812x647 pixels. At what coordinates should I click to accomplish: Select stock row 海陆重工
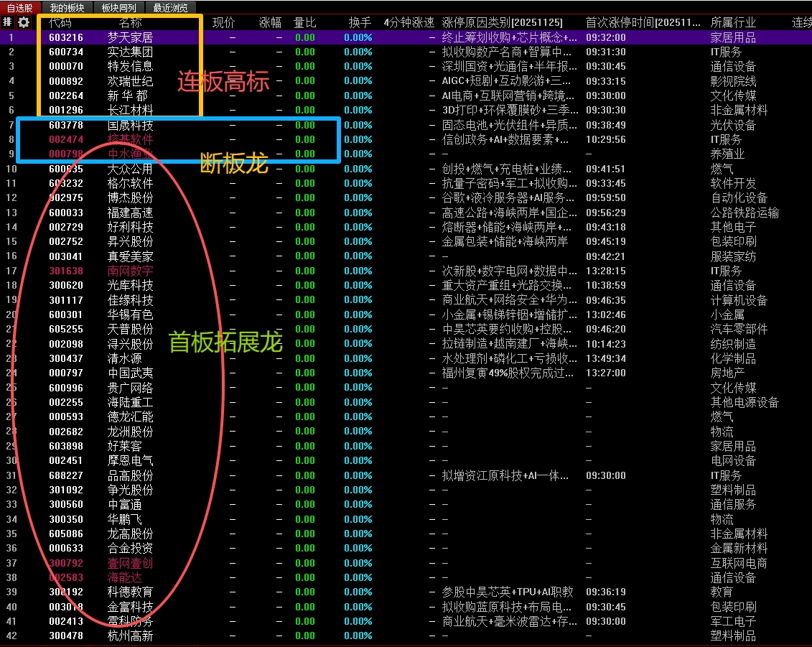[x=406, y=402]
